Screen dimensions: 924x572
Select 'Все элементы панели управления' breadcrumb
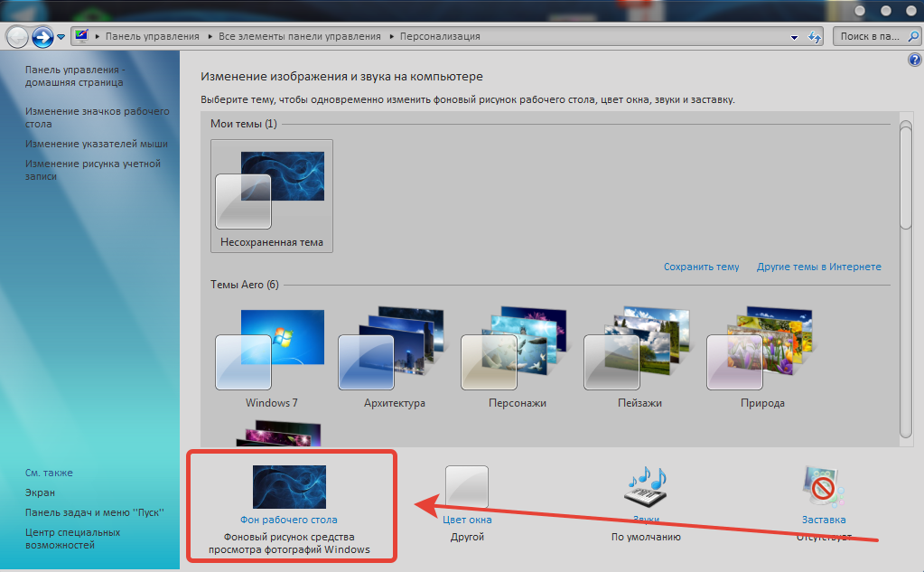click(x=299, y=36)
